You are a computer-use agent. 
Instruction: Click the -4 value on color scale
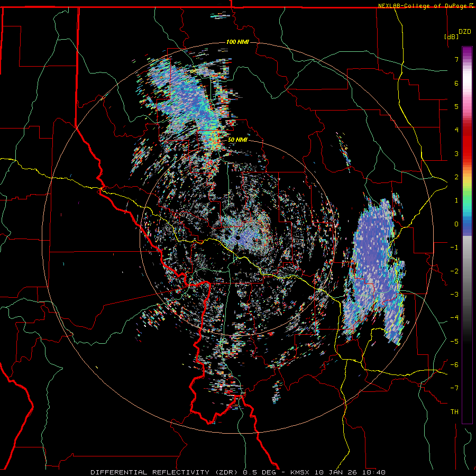pos(454,317)
